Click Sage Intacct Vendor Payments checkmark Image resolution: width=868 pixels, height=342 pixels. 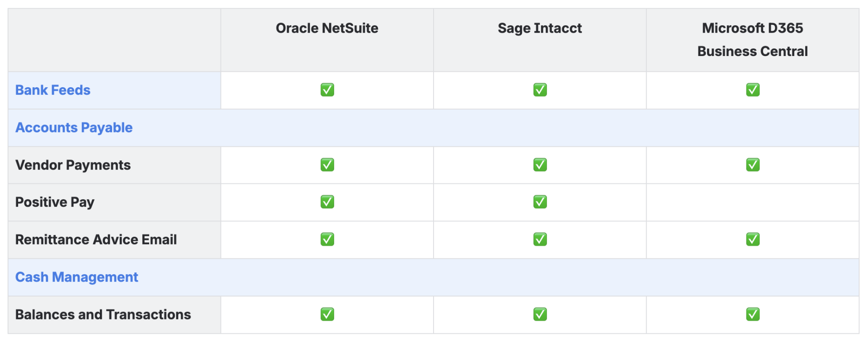click(540, 165)
